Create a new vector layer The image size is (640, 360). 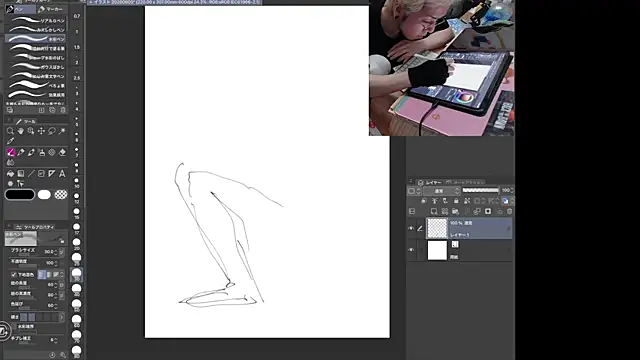pyautogui.click(x=444, y=211)
